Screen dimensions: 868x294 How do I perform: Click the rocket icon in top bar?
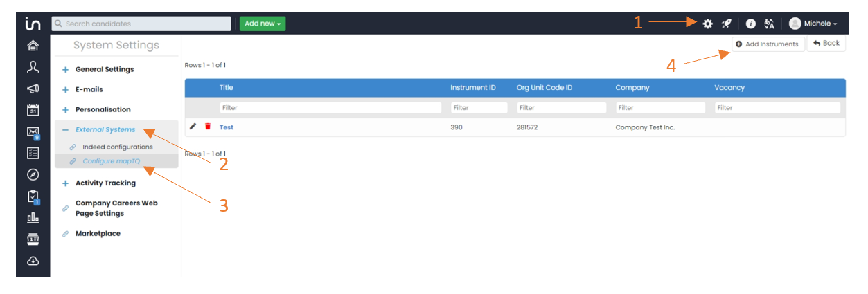point(726,24)
